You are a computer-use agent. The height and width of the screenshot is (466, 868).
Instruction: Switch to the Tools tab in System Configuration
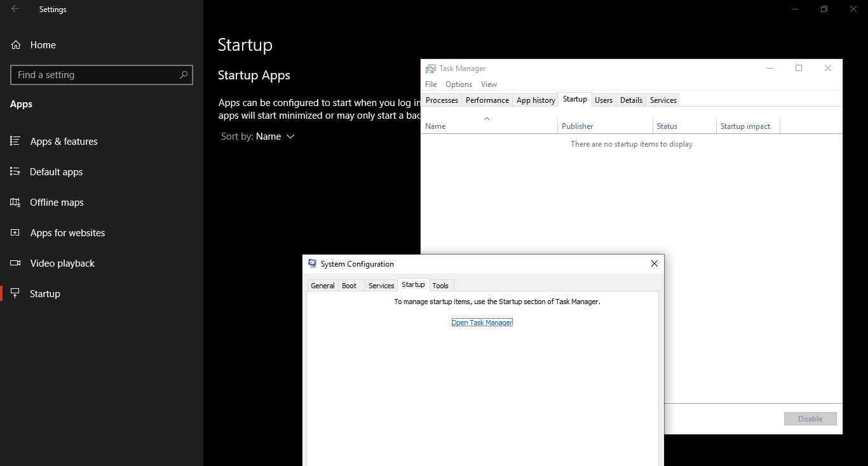pyautogui.click(x=441, y=285)
